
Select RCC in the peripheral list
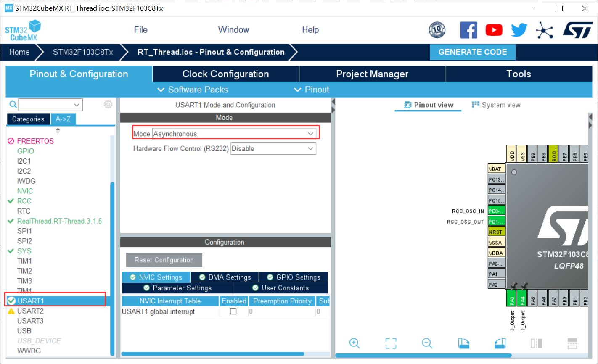click(x=24, y=201)
